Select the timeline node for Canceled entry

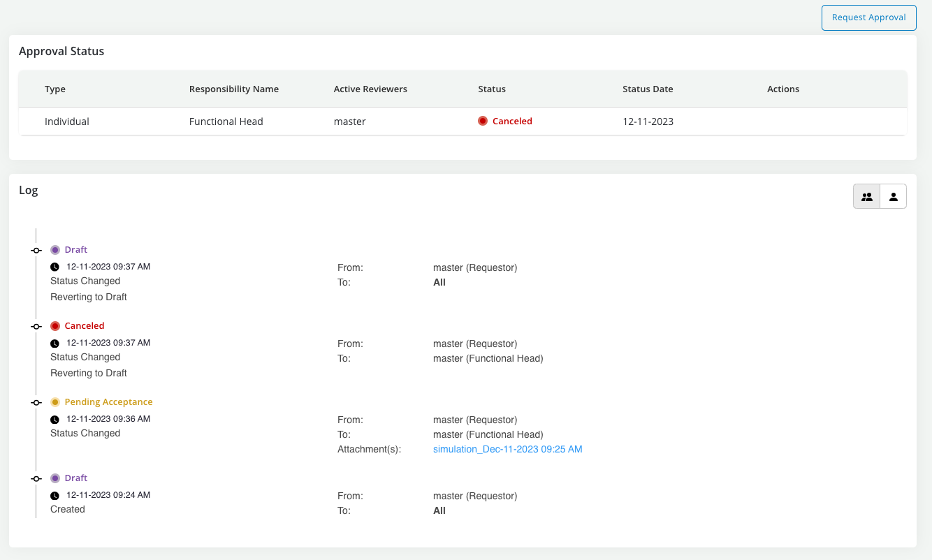(36, 326)
